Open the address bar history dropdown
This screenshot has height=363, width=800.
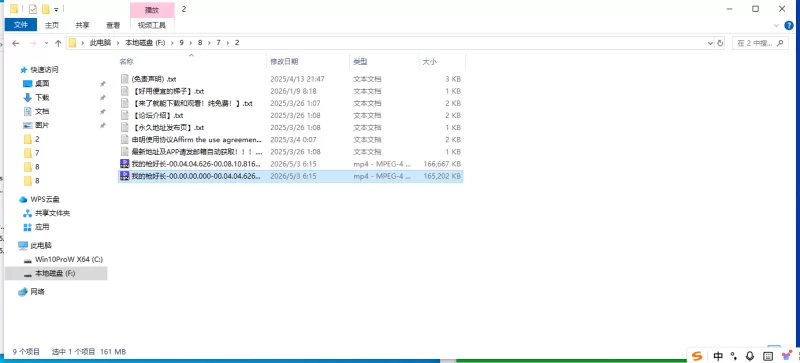point(710,43)
